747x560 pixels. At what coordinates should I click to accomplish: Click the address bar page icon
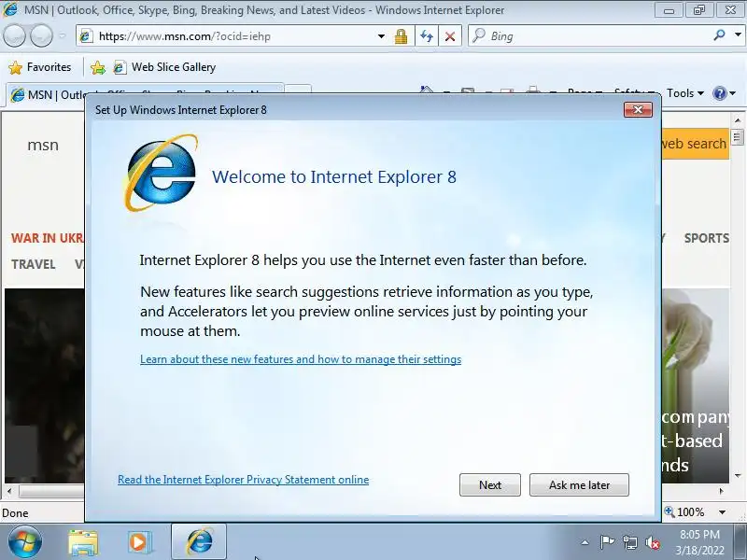[86, 36]
